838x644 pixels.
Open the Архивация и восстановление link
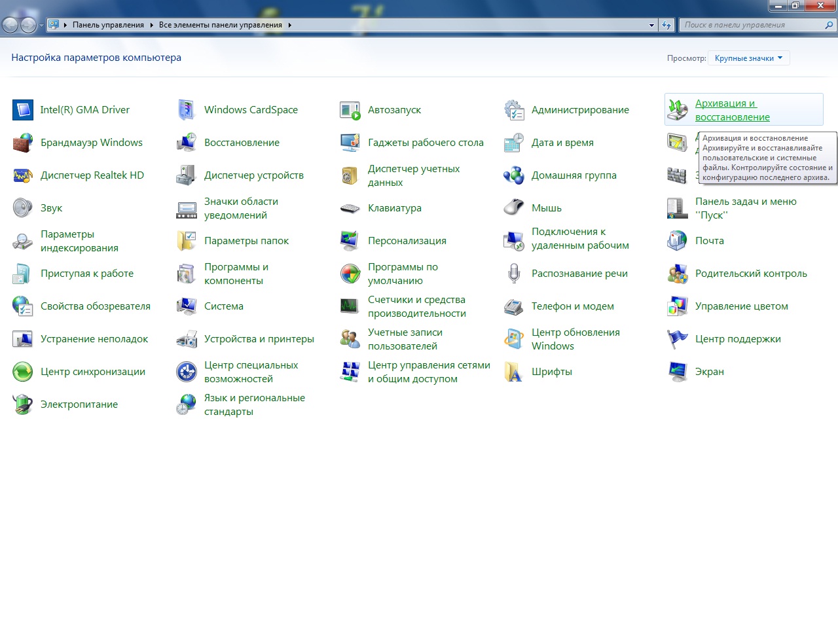(732, 110)
